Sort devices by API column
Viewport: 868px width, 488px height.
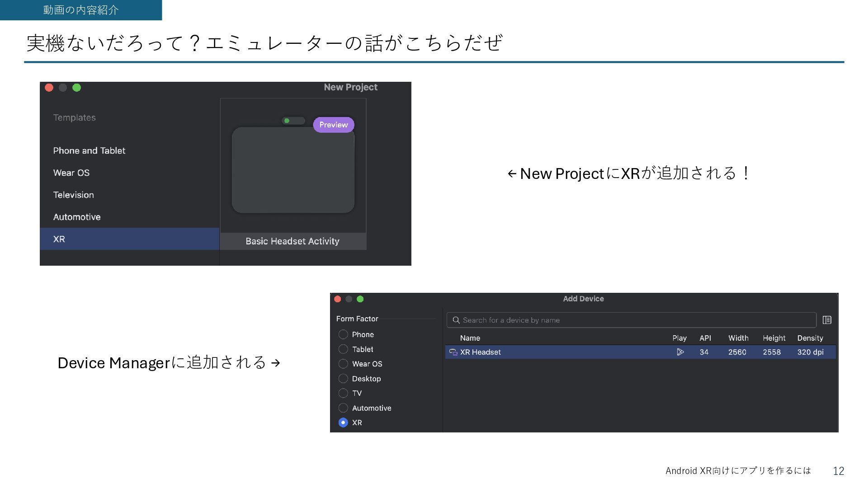[x=705, y=338]
